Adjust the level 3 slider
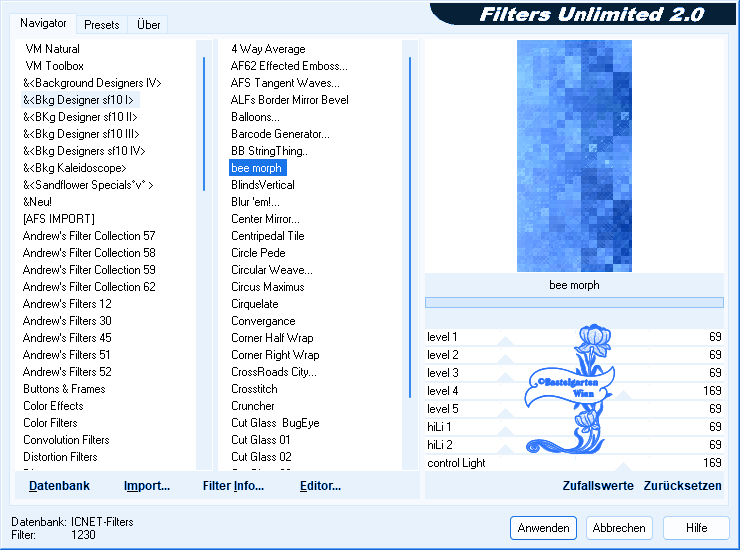740x550 pixels. point(574,373)
